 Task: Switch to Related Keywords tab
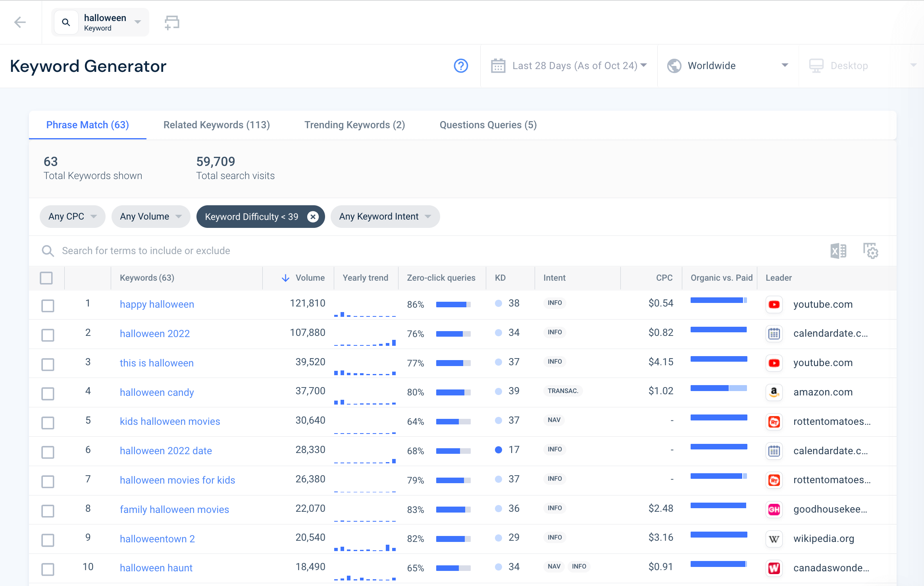[x=216, y=124]
